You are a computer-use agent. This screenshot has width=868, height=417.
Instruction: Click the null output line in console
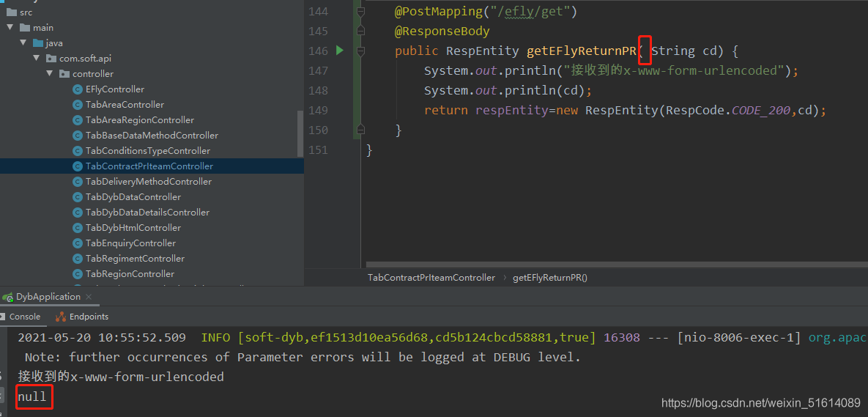[32, 397]
